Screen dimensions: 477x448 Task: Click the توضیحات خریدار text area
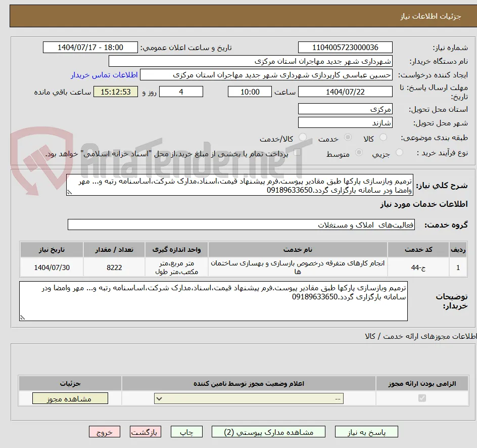pyautogui.click(x=213, y=301)
